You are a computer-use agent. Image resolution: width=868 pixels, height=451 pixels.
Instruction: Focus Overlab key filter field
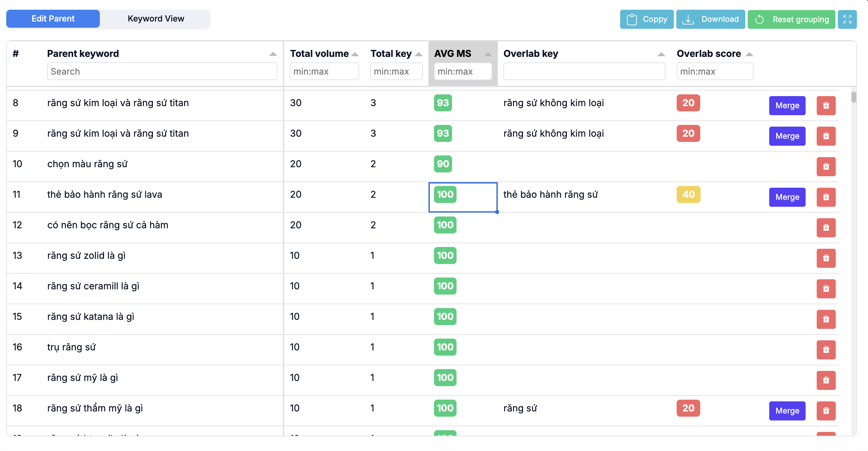point(584,71)
